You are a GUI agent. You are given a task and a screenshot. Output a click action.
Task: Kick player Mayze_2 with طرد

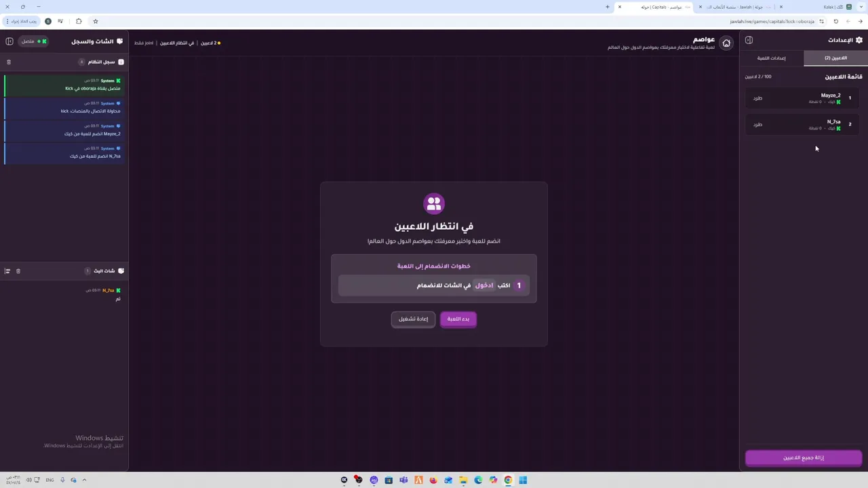(x=757, y=98)
